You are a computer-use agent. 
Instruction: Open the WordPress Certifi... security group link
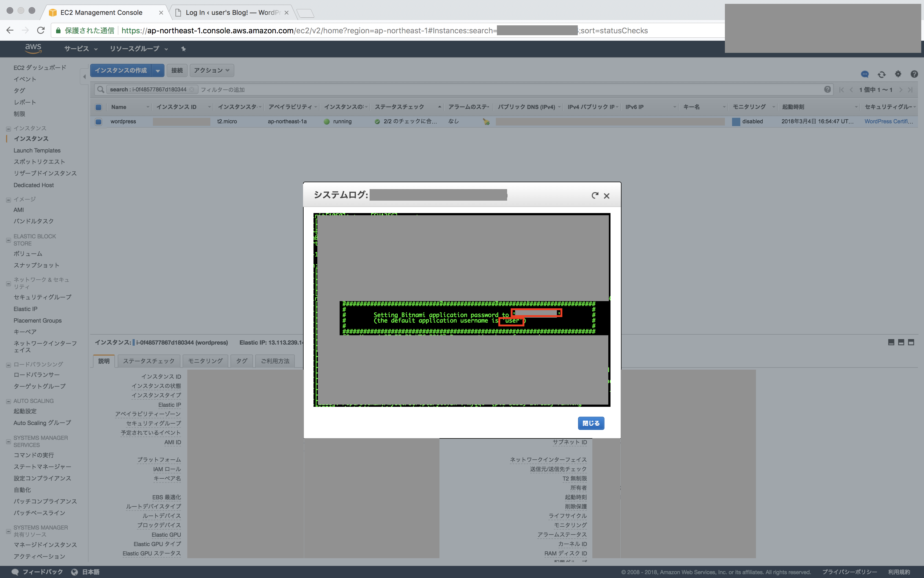pyautogui.click(x=889, y=122)
